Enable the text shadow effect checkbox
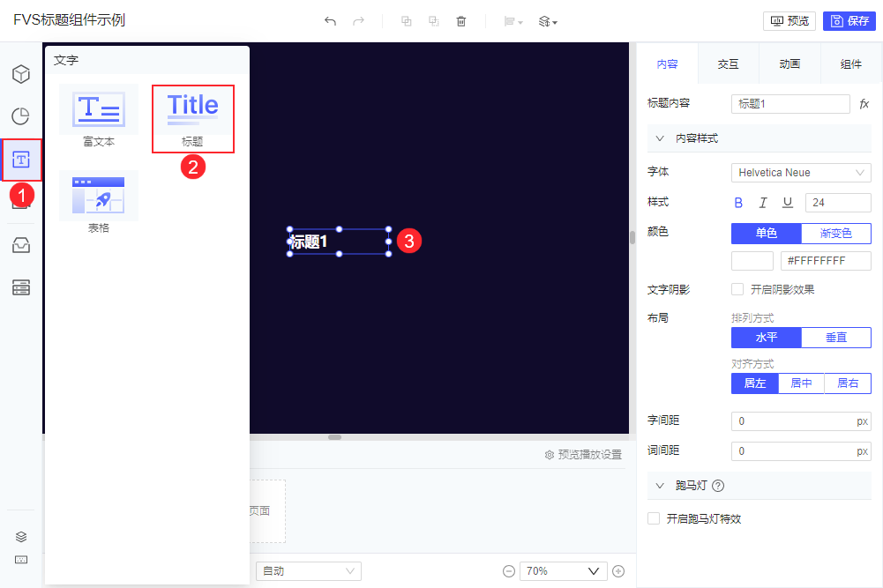This screenshot has width=883, height=588. (x=737, y=289)
